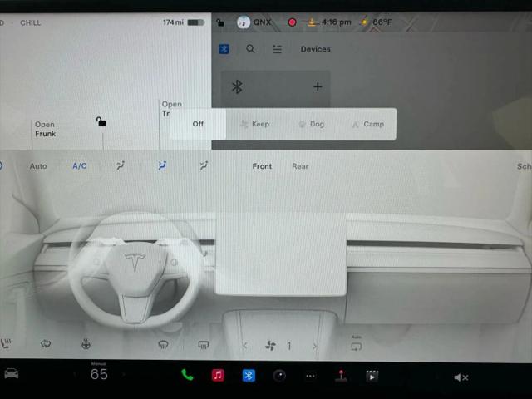Raise temperature with arrow right of 65

pyautogui.click(x=124, y=375)
